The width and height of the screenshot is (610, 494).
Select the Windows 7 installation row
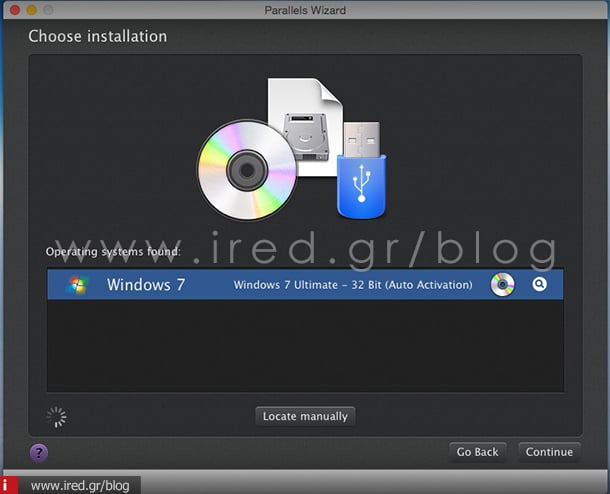click(x=305, y=285)
